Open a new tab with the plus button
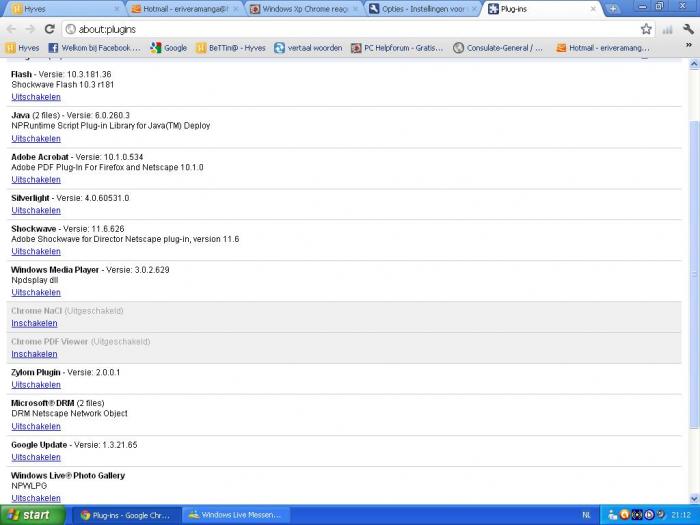 pos(613,8)
